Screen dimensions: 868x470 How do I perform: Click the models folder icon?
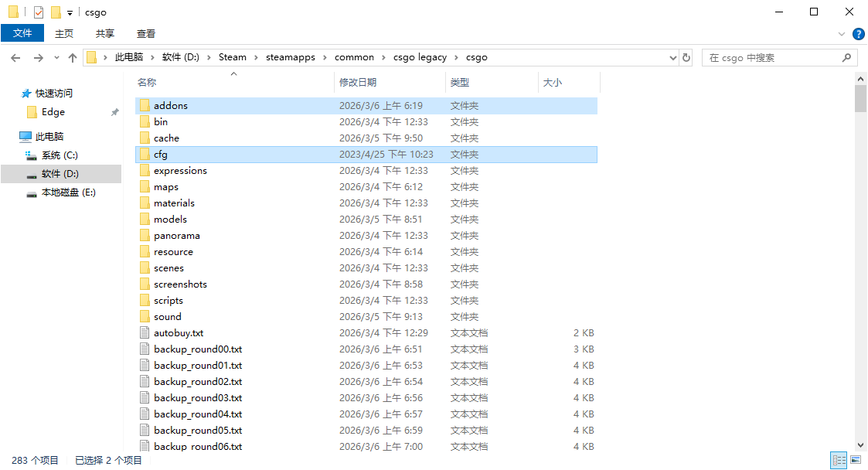click(x=145, y=220)
